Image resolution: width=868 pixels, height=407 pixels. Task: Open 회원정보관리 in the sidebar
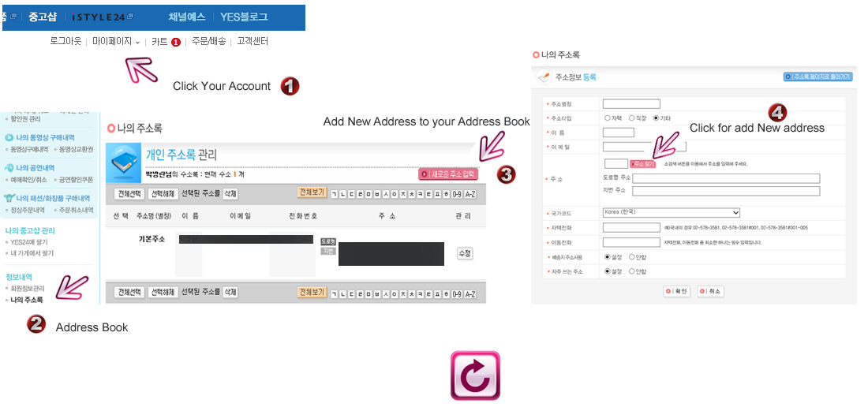[x=27, y=289]
